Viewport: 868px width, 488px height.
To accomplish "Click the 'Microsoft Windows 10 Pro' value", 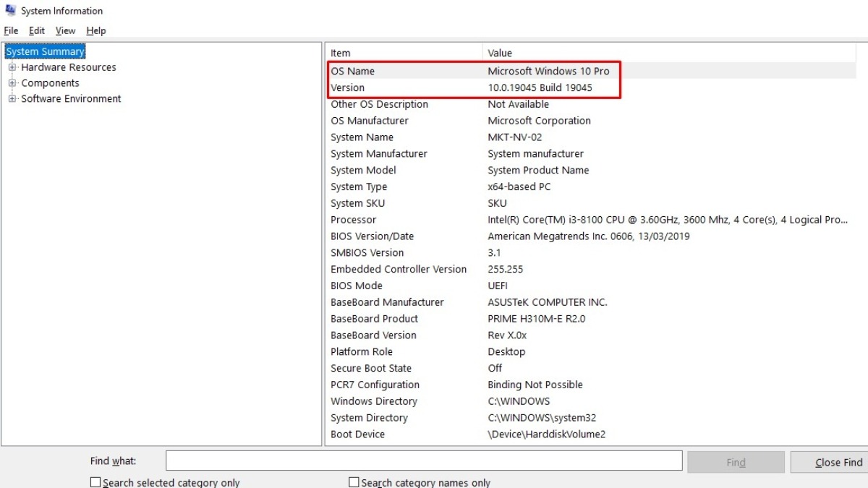I will 548,71.
